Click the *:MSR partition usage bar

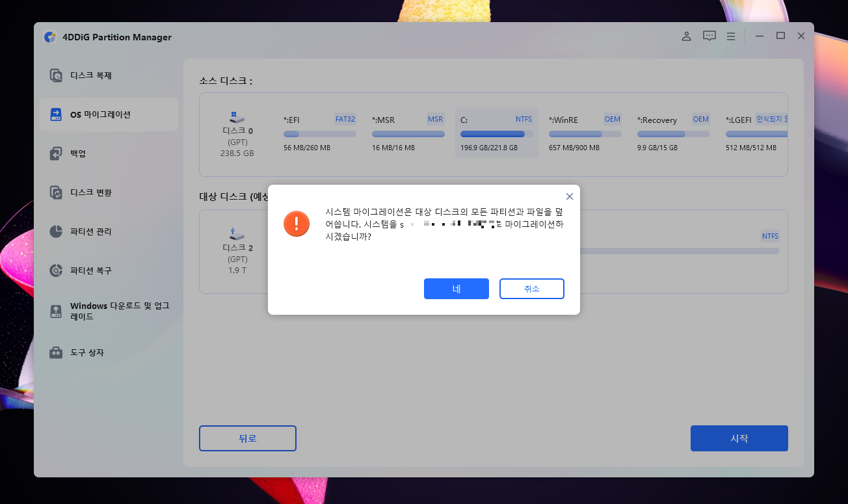point(408,134)
